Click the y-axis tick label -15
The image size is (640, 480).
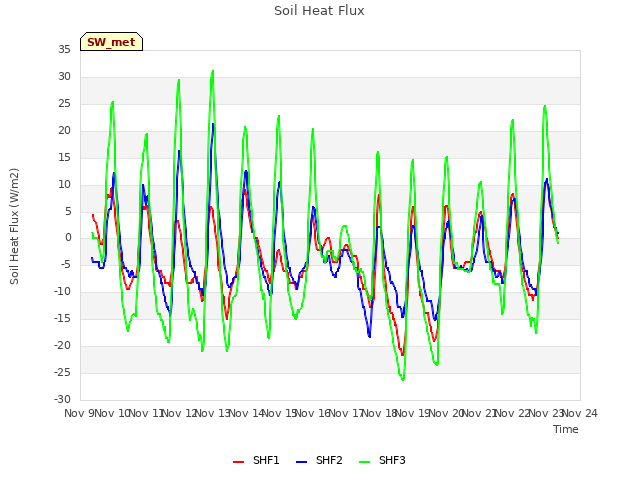pyautogui.click(x=62, y=318)
